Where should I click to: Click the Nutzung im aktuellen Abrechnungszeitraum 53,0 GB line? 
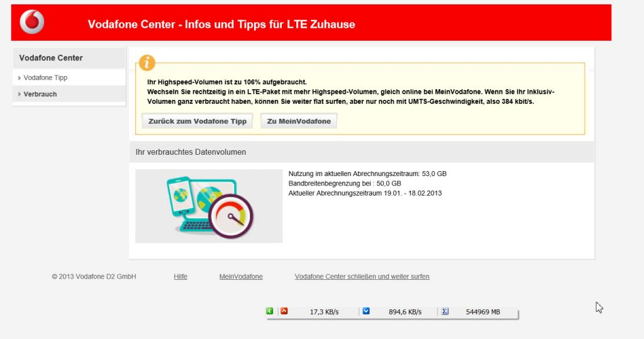367,174
